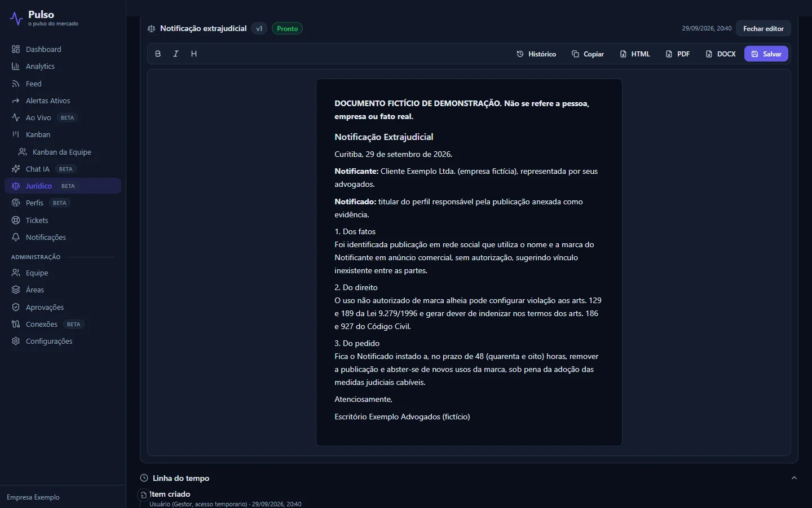
Task: Open Perfis section
Action: tap(63, 203)
